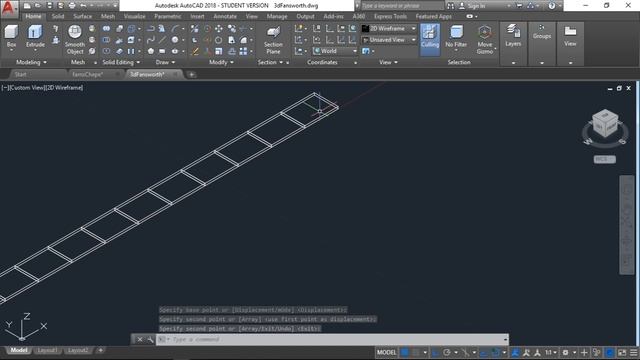
Task: Click the status bar Customization menu icon
Action: [x=633, y=352]
